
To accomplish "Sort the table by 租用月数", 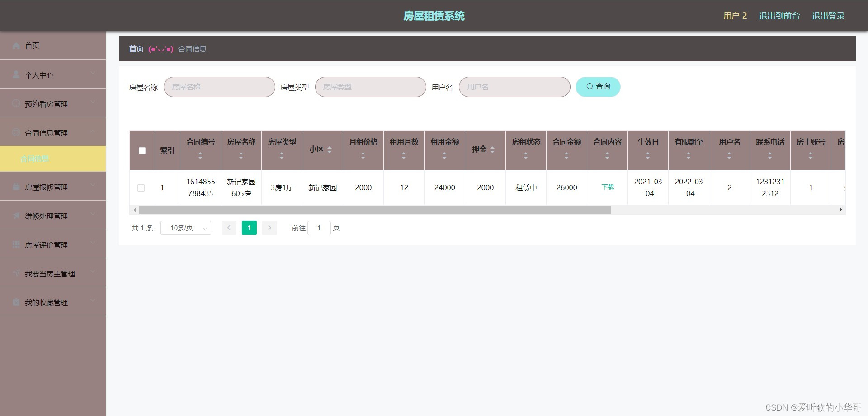I will (x=404, y=156).
